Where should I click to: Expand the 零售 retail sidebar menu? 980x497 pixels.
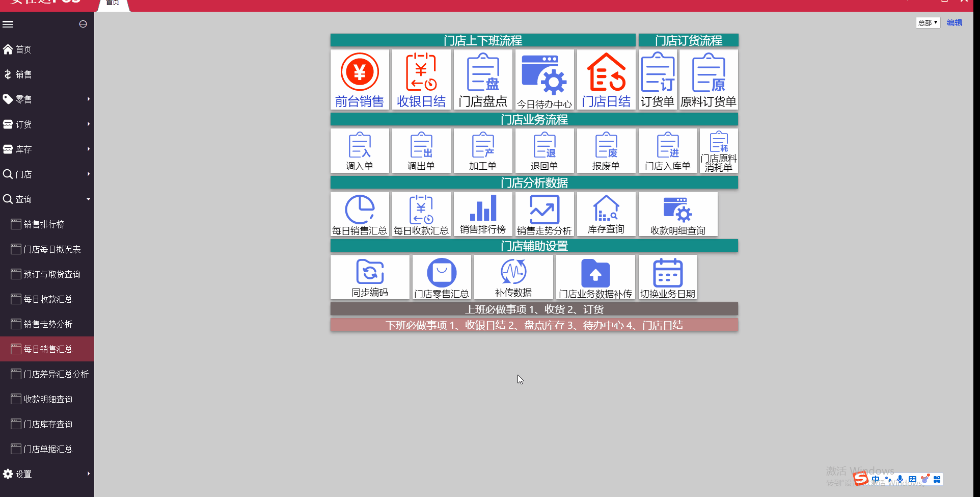tap(47, 99)
